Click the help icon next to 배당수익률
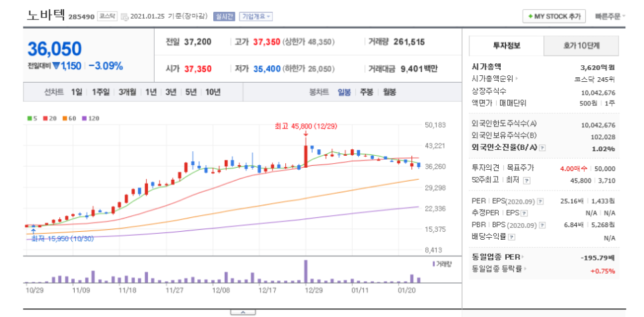644x317 pixels. (511, 237)
